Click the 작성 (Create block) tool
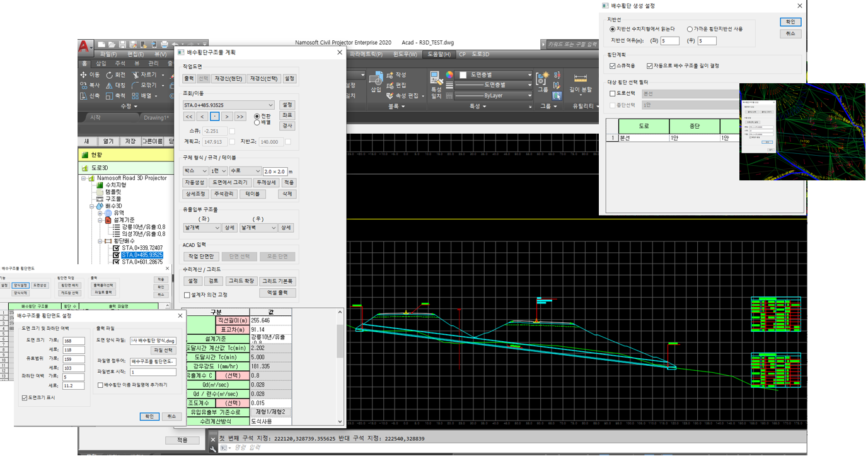Viewport: 868px width, 473px height. [x=396, y=75]
